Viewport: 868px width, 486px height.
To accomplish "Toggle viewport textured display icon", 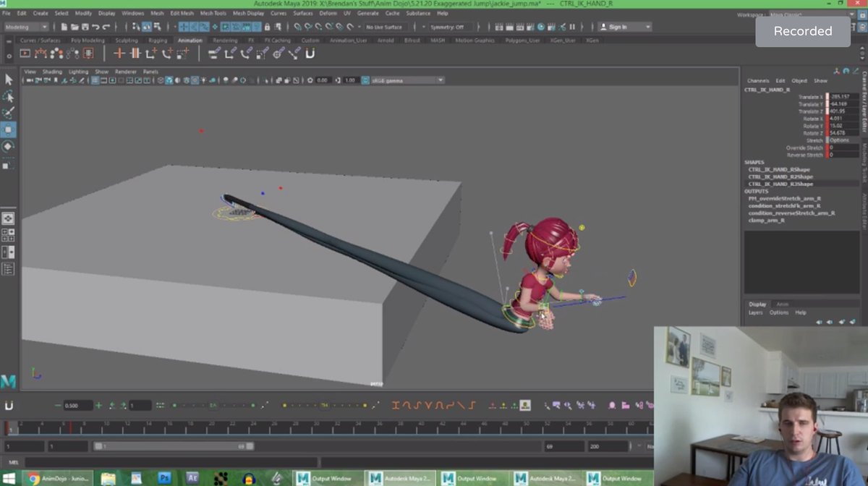I will (x=195, y=80).
